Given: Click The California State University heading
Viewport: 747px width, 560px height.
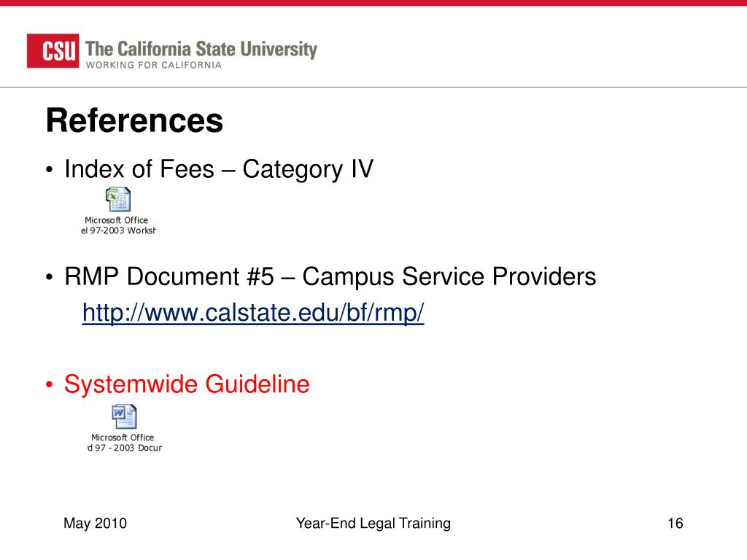Looking at the screenshot, I should tap(201, 49).
